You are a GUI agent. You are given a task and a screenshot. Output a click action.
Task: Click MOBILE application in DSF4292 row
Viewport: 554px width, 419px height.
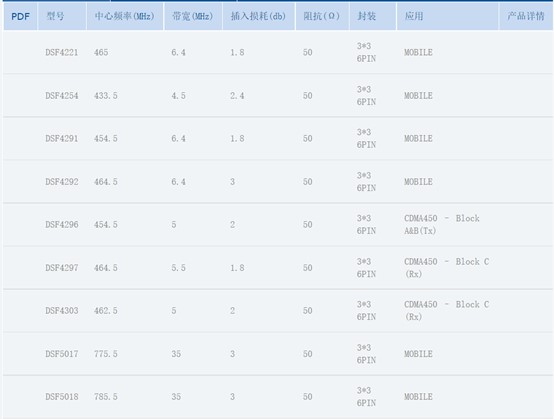pyautogui.click(x=418, y=182)
